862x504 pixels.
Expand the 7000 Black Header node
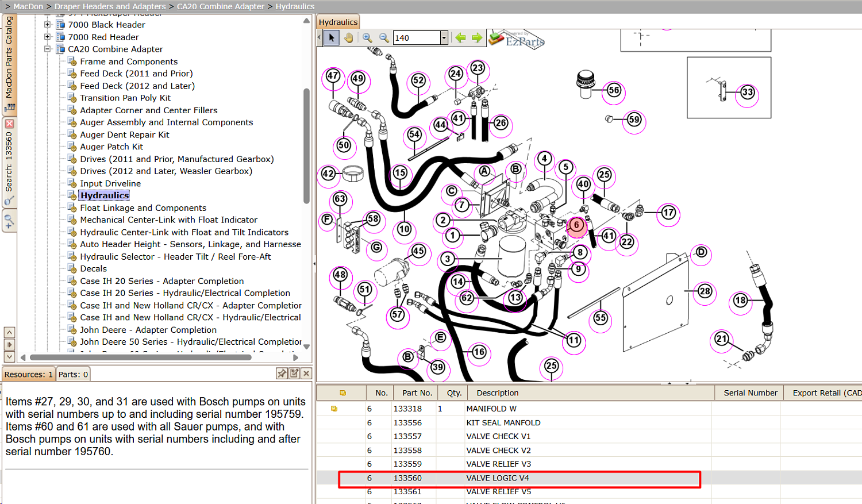click(48, 25)
